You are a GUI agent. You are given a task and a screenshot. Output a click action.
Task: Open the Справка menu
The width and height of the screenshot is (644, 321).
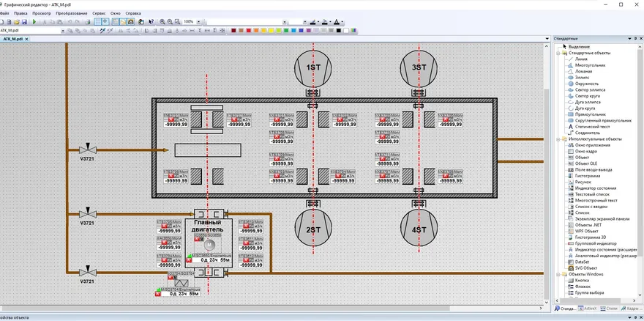[133, 13]
